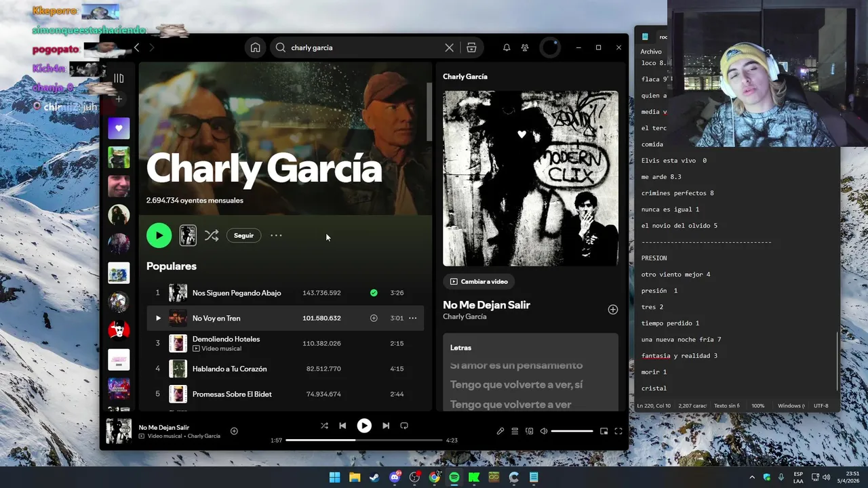868x488 pixels.
Task: Toggle repeat in player bar
Action: (x=404, y=426)
